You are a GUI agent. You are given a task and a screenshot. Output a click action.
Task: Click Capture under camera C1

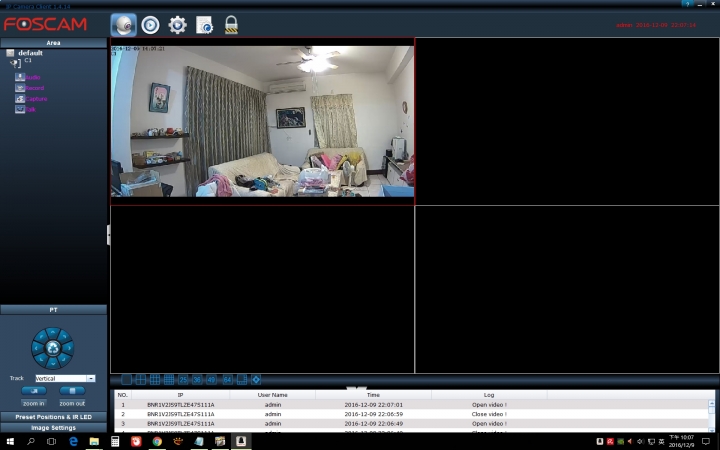(x=31, y=99)
